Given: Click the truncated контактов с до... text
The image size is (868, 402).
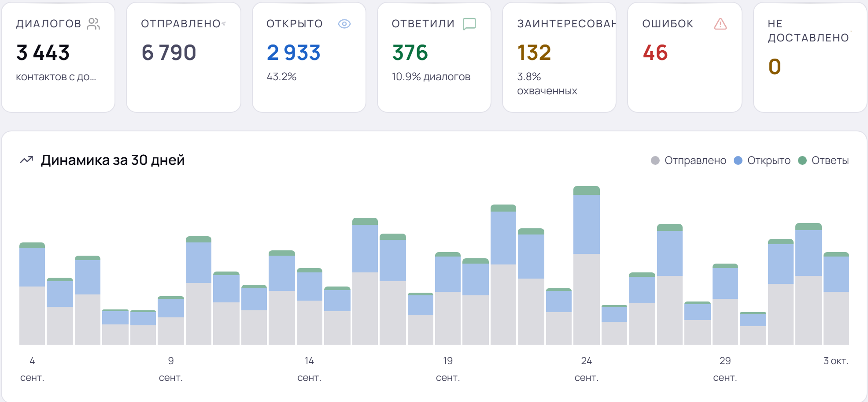Looking at the screenshot, I should tap(56, 77).
